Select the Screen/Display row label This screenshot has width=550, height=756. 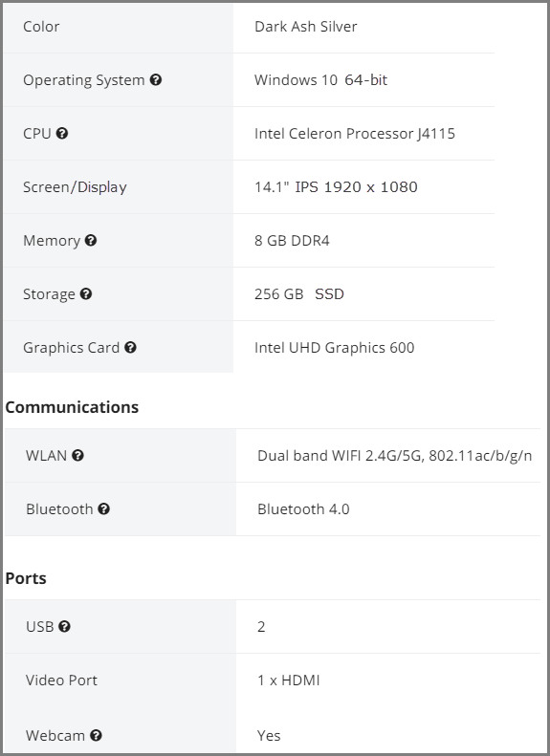click(x=75, y=187)
